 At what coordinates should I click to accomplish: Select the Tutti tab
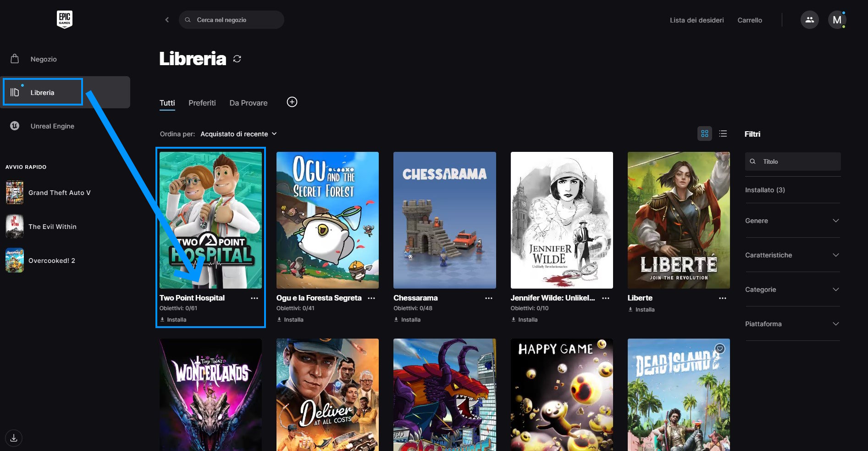click(x=167, y=103)
